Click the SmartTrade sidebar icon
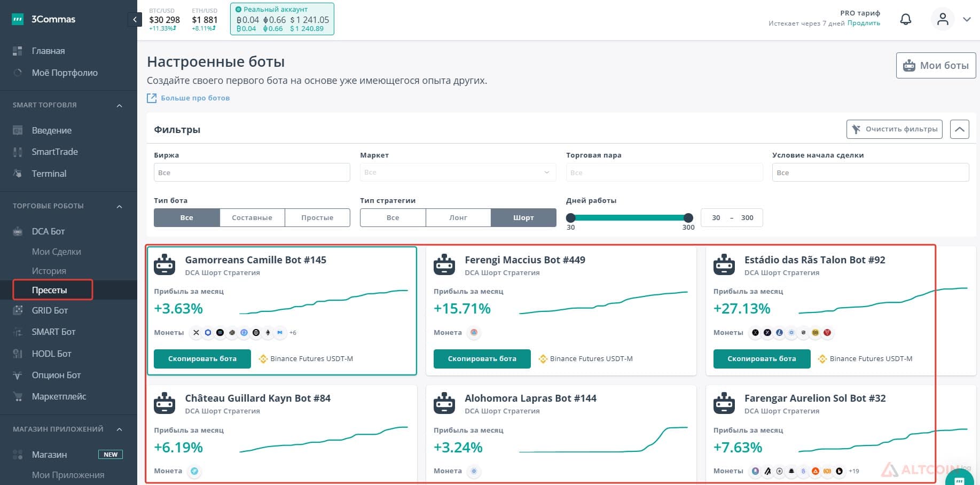Viewport: 980px width, 485px height. pos(18,152)
